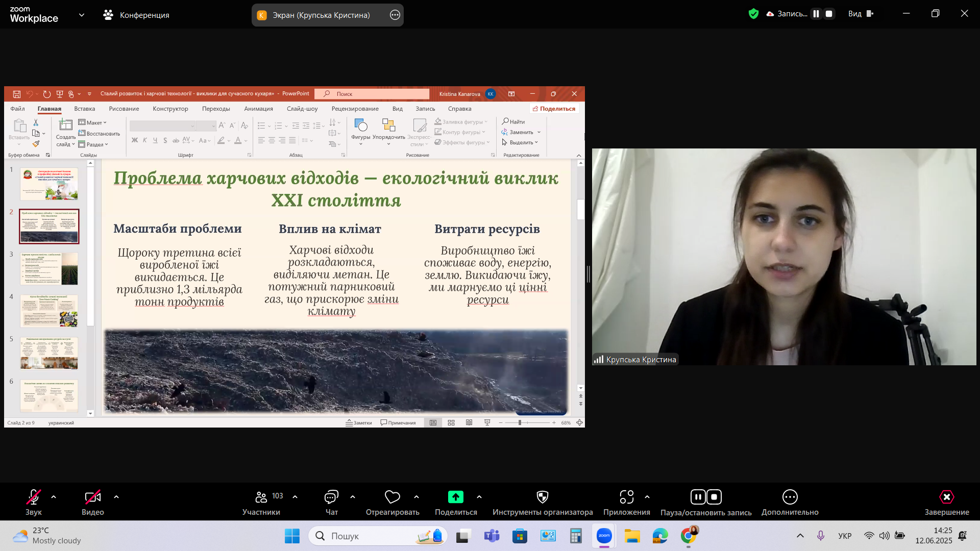
Task: Open the Zoom Workplace dropdown chevron
Action: coord(82,15)
